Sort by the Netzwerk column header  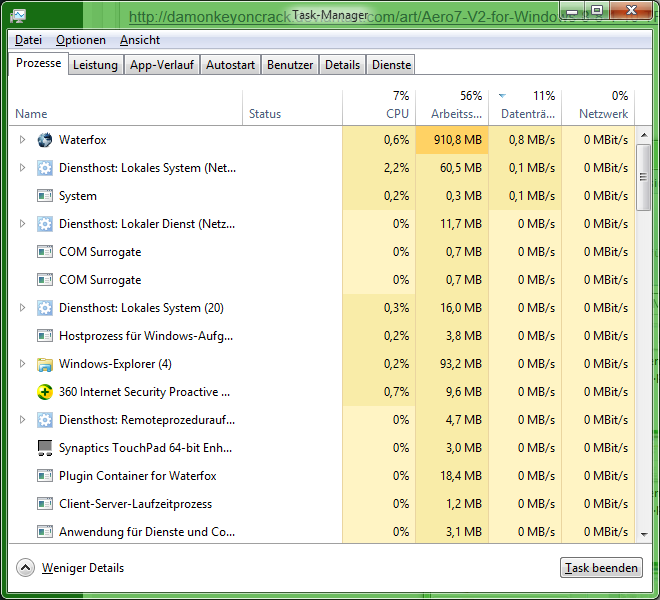point(598,108)
